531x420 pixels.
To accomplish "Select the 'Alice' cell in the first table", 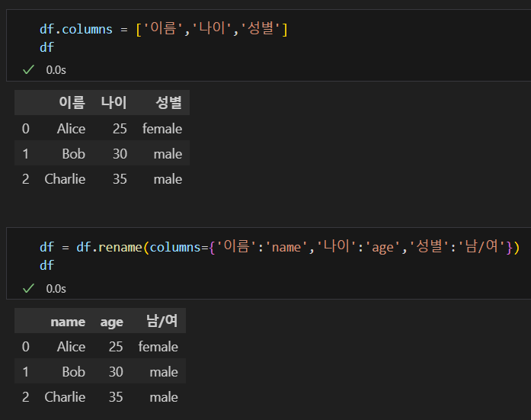I will pyautogui.click(x=71, y=129).
